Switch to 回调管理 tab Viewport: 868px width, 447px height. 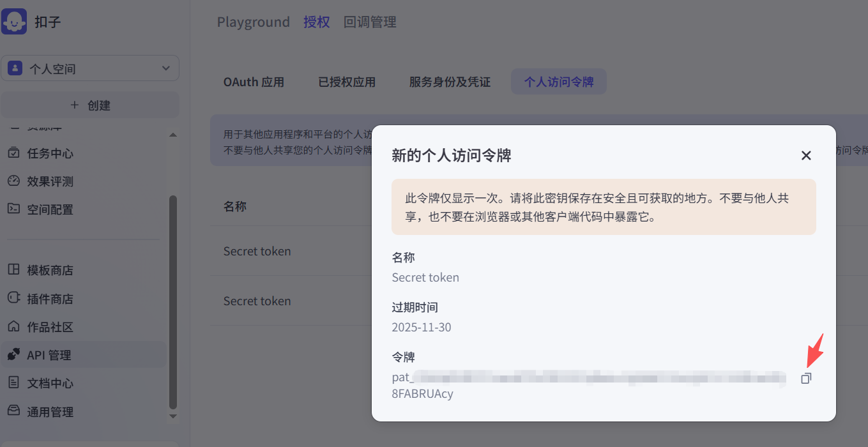[x=370, y=22]
